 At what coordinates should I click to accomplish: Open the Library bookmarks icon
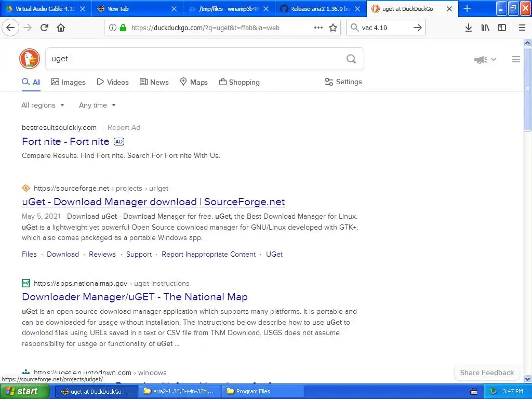pos(485,28)
